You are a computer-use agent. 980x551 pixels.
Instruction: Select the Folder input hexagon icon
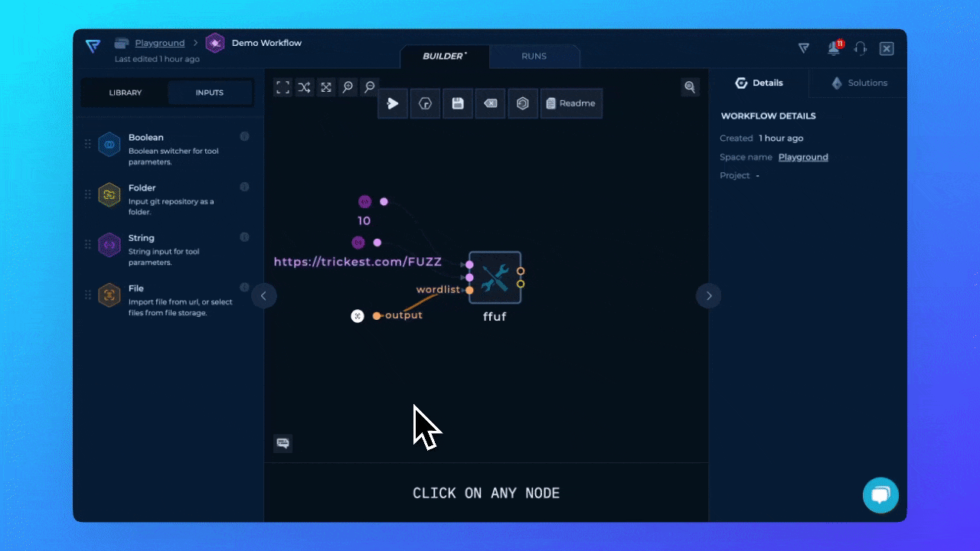click(x=109, y=195)
